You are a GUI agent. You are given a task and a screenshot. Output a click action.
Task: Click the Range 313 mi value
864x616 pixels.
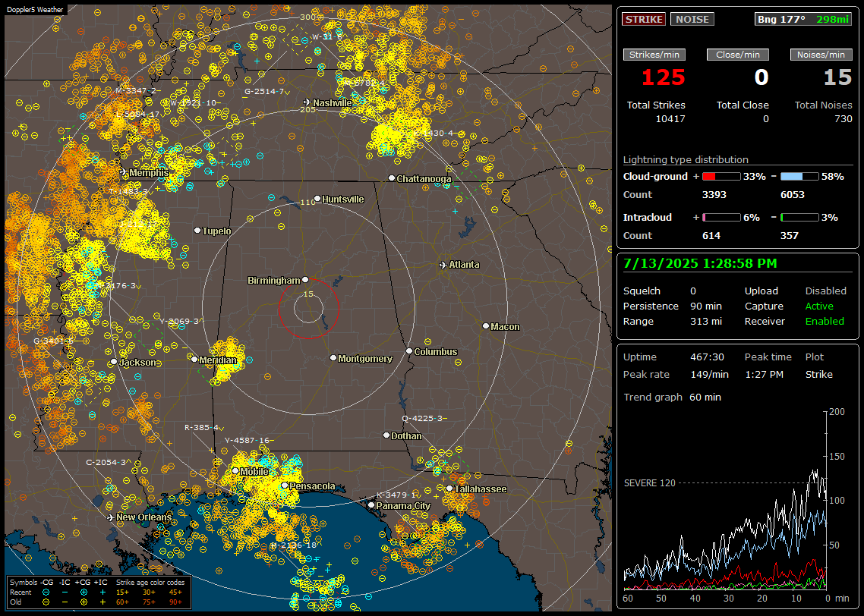click(706, 322)
